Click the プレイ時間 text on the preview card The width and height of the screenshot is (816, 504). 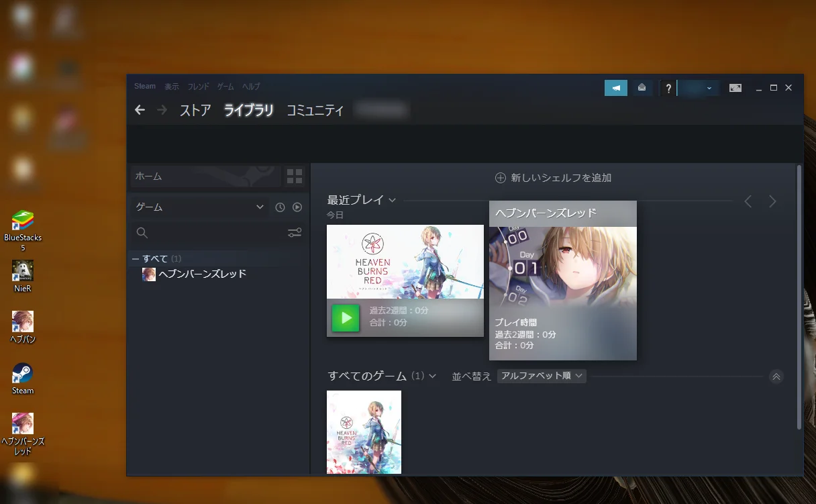point(516,322)
